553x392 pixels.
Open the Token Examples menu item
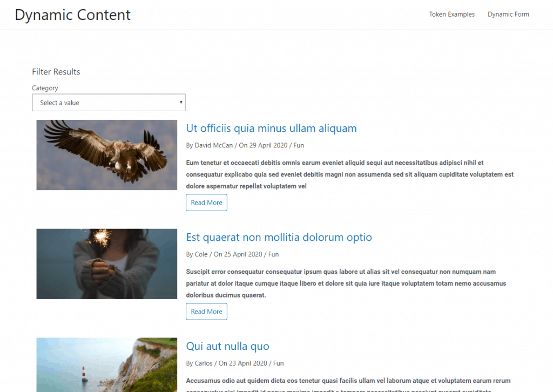(451, 15)
